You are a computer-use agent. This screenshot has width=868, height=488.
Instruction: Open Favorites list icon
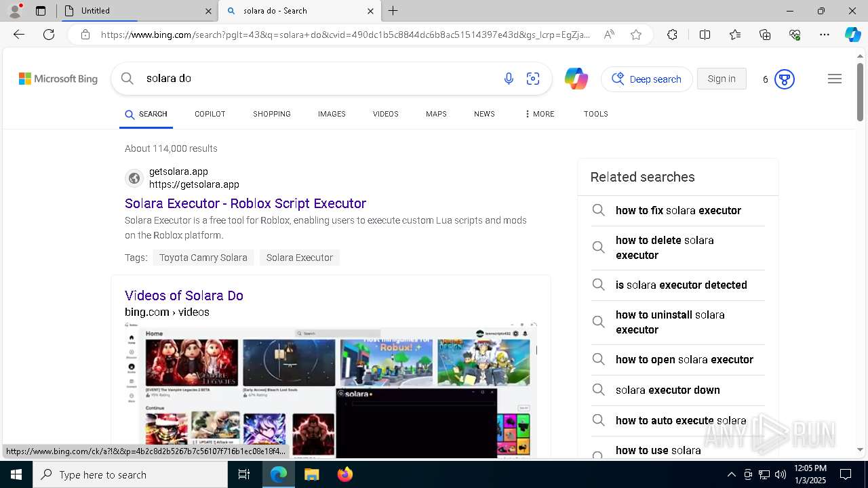point(735,35)
